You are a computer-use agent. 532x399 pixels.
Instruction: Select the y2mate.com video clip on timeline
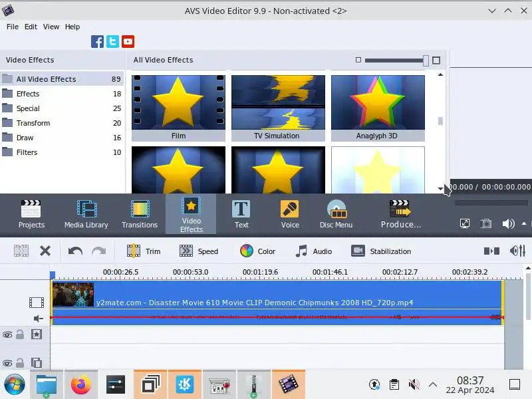pyautogui.click(x=277, y=294)
